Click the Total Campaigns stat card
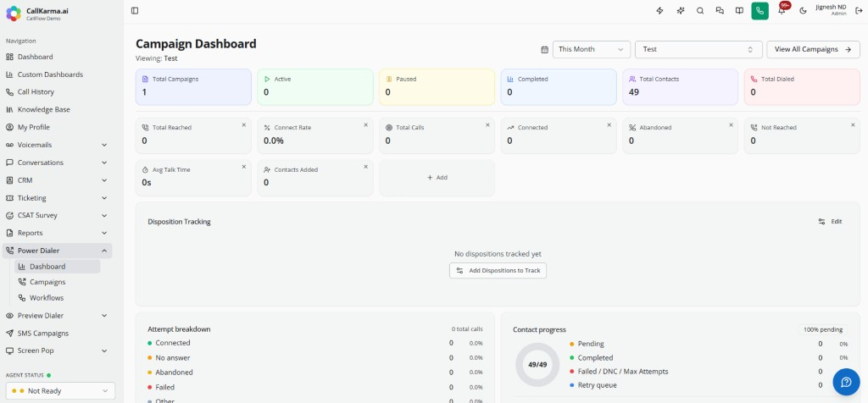Screen dimensions: 868x403 [x=193, y=87]
